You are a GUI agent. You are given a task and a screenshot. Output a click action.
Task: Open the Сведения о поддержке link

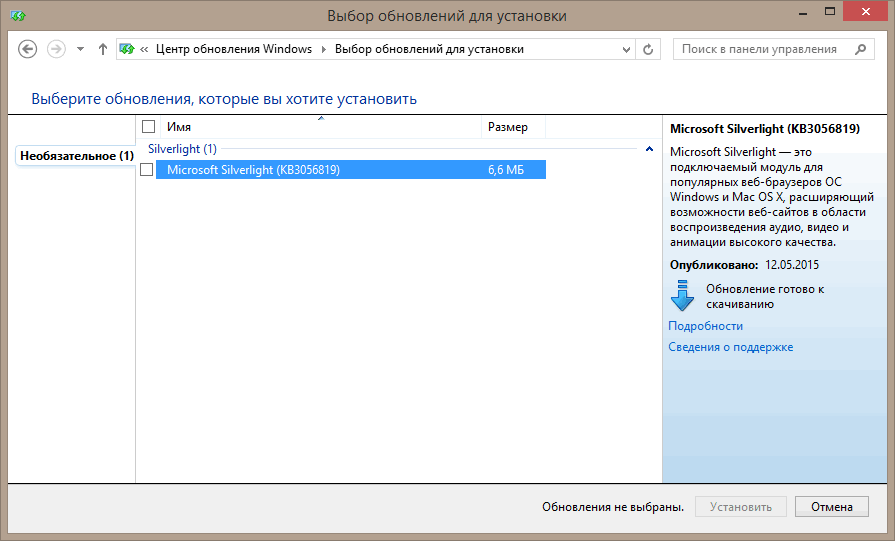(730, 347)
